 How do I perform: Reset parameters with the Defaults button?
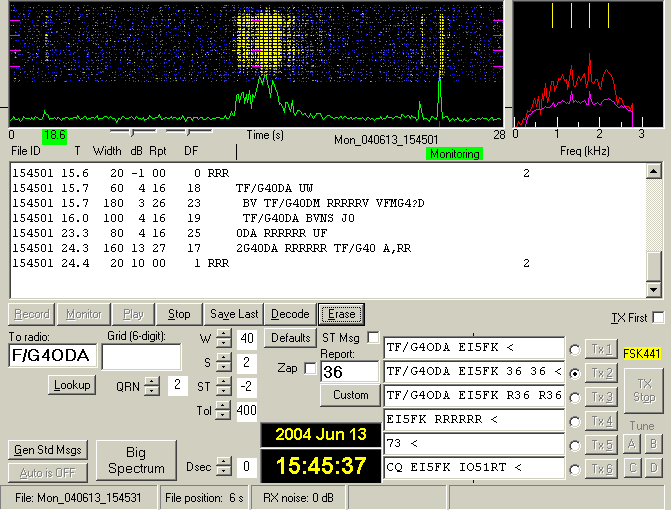tap(290, 338)
